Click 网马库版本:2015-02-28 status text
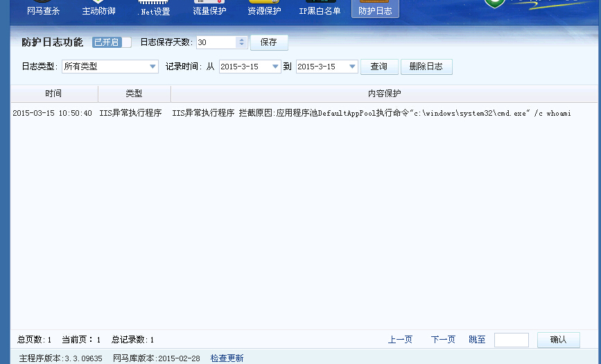Viewport: 601px width, 364px height. [x=157, y=358]
